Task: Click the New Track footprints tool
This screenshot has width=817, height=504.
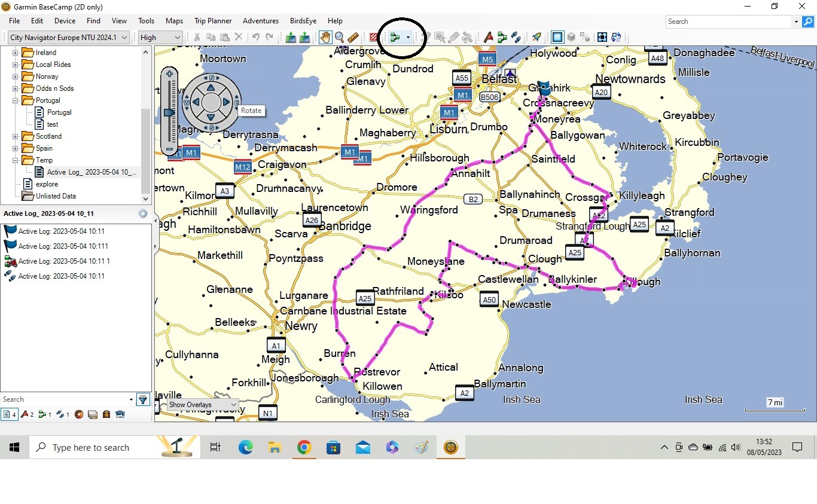Action: pyautogui.click(x=515, y=37)
